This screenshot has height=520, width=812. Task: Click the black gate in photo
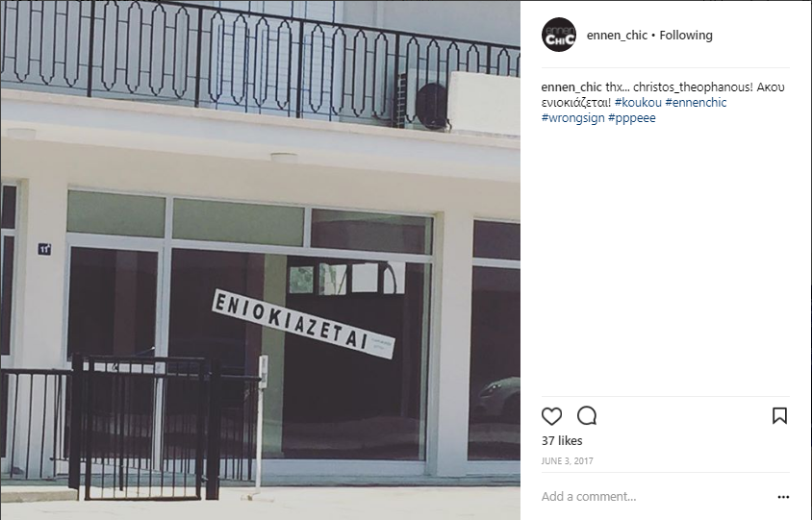click(x=145, y=427)
